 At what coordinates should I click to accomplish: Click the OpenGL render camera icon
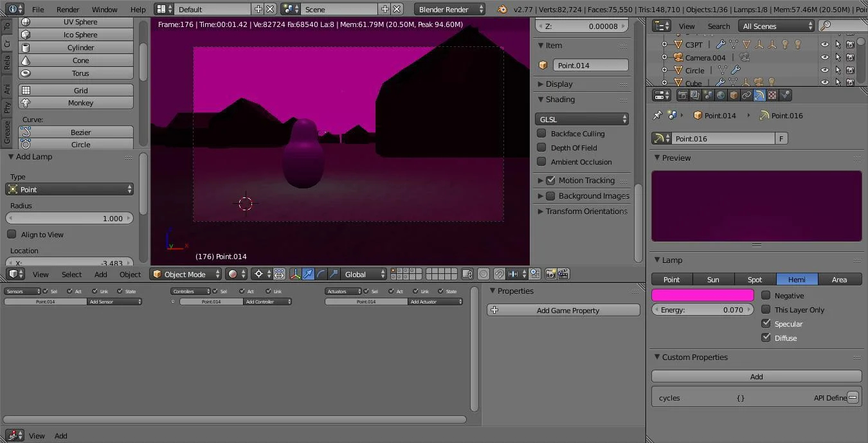550,274
